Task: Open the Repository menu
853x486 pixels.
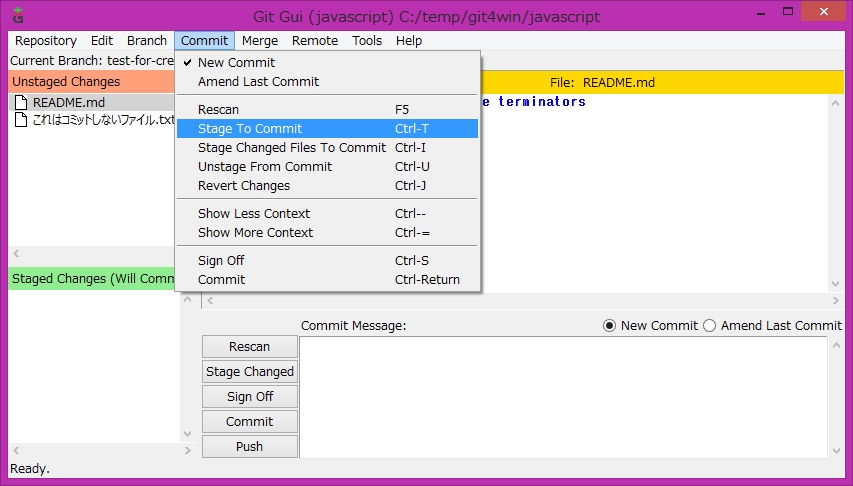Action: coord(46,41)
